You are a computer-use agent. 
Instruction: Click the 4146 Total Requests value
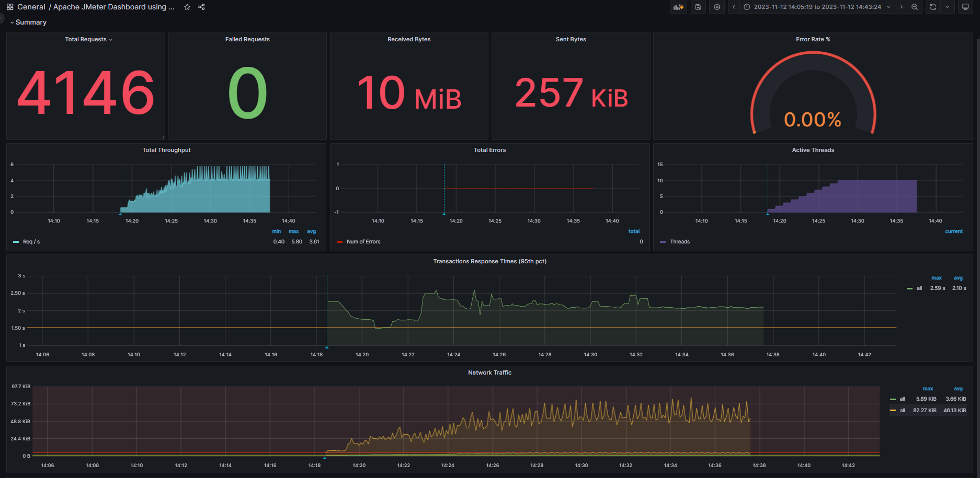(86, 93)
